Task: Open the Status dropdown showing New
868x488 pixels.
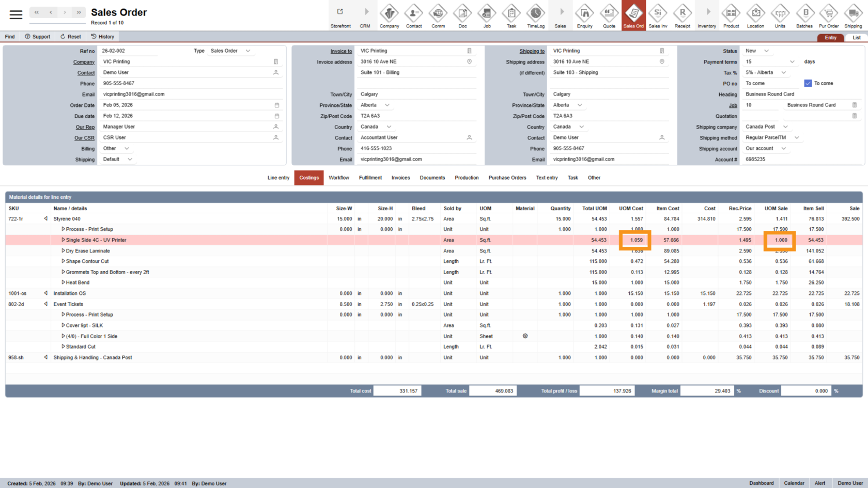Action: pos(766,51)
